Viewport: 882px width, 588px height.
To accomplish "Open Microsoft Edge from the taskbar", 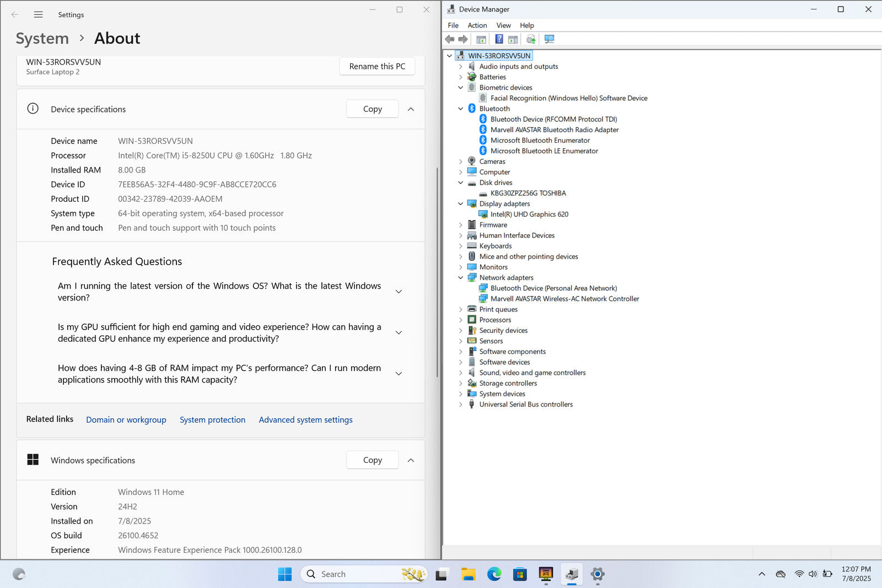I will [494, 574].
